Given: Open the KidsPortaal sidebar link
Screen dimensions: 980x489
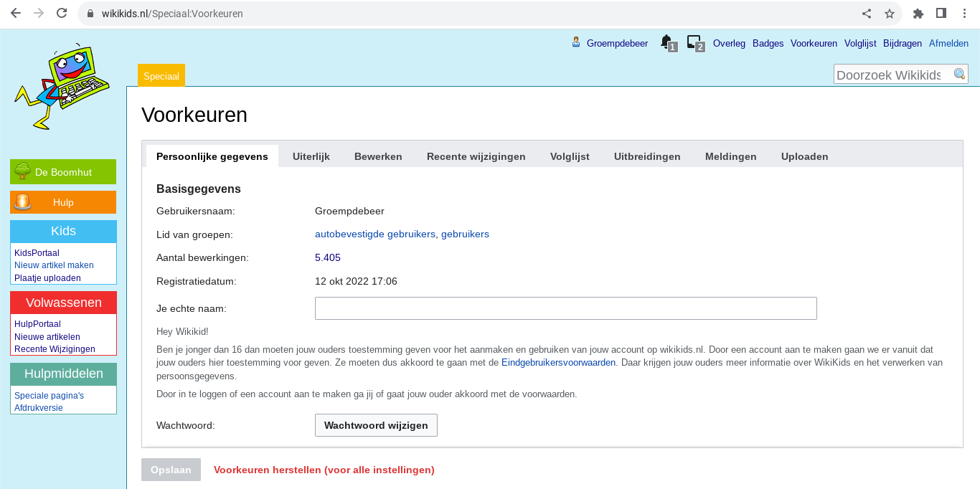Looking at the screenshot, I should (x=37, y=253).
